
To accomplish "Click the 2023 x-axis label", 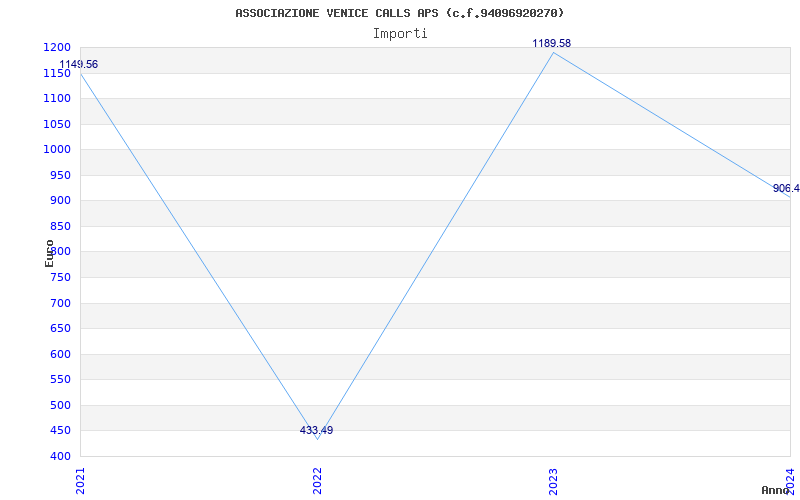I will coord(554,481).
